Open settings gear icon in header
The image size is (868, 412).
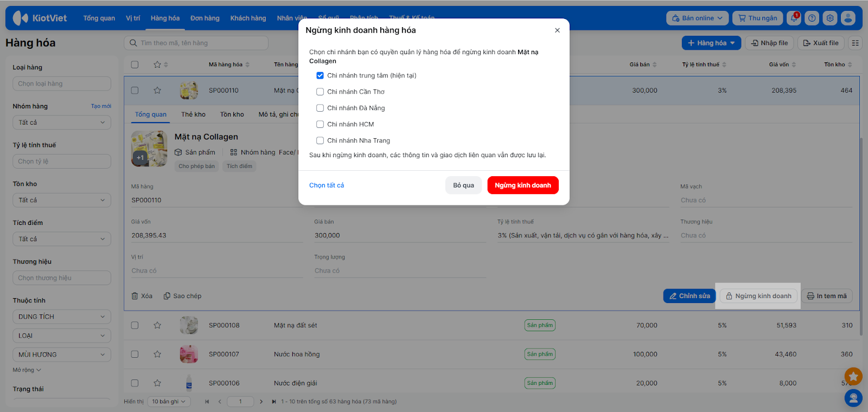pos(829,18)
